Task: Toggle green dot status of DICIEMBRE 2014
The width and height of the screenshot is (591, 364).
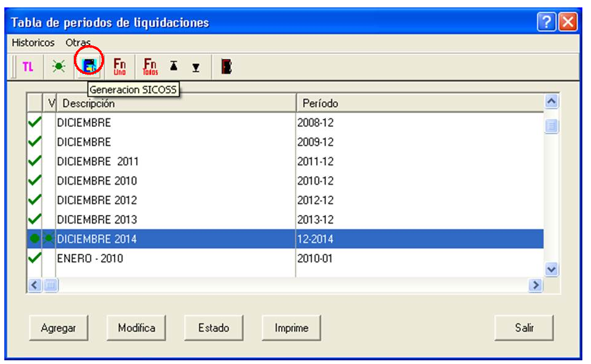Action: (x=35, y=238)
